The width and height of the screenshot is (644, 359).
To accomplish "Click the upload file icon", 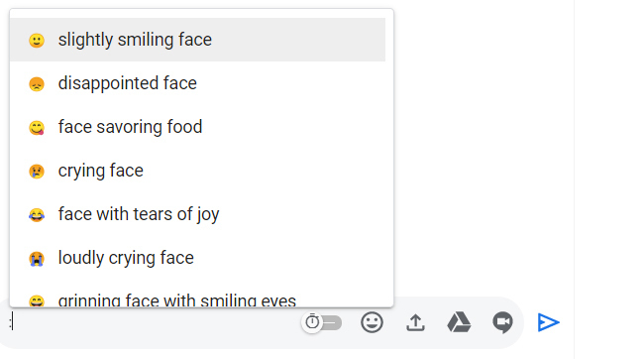I will (x=416, y=322).
